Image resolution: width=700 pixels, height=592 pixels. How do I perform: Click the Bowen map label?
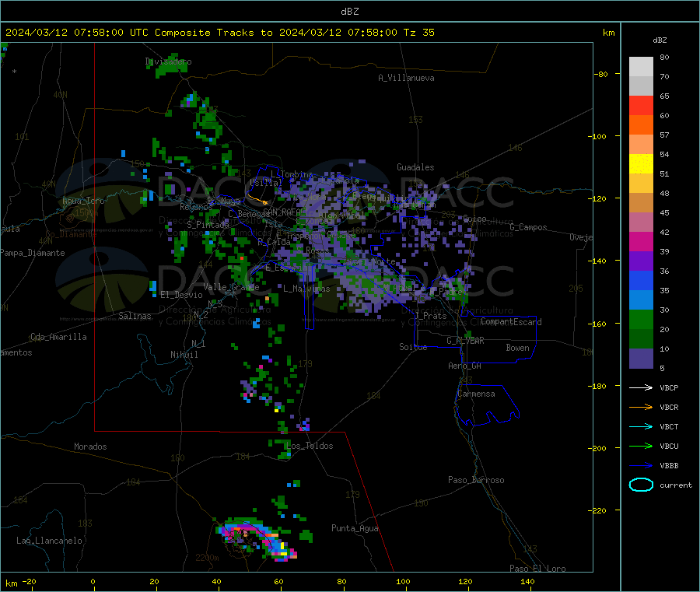click(517, 348)
